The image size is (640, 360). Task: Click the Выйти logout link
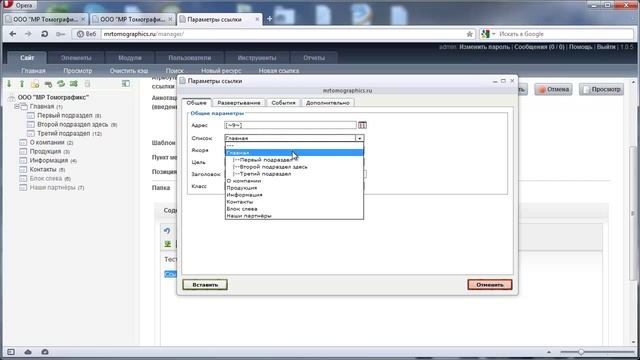(606, 47)
